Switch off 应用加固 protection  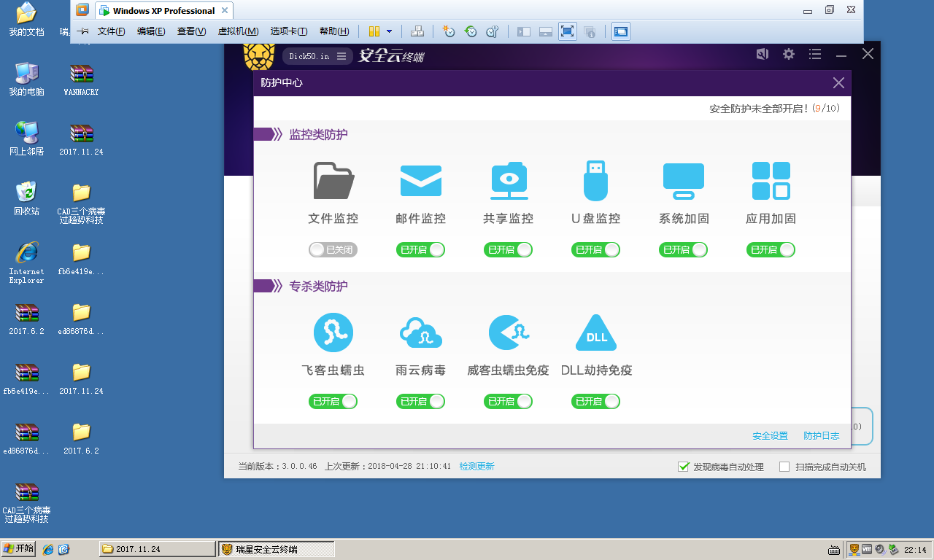point(771,250)
